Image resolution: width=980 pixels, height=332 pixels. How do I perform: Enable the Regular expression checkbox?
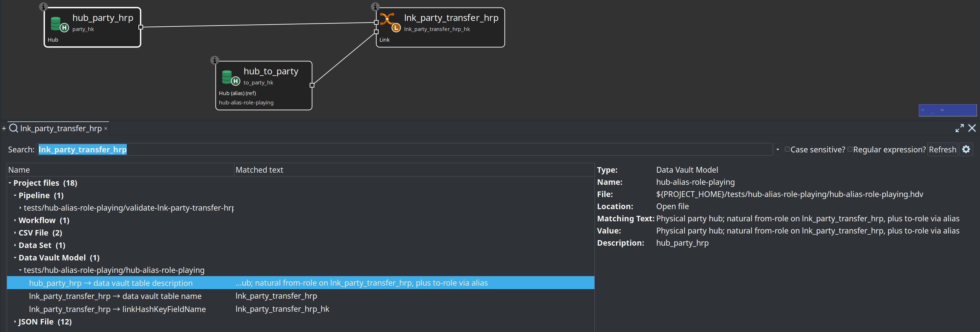pyautogui.click(x=850, y=149)
